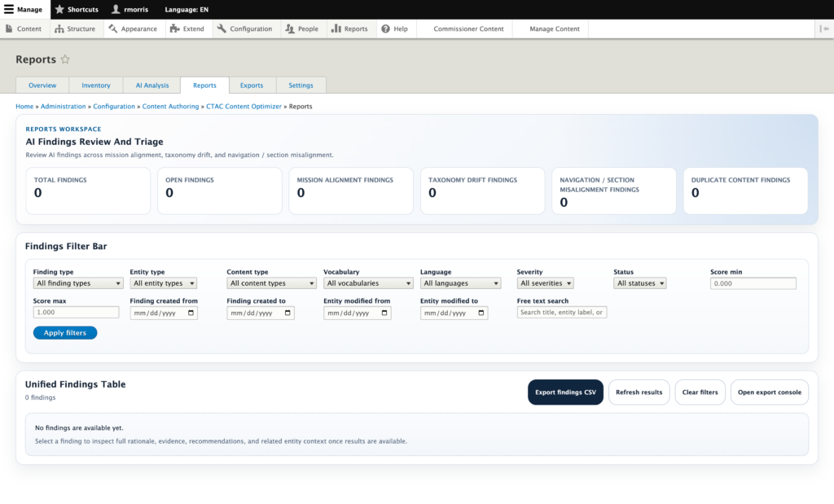834x504 pixels.
Task: Expand the Status dropdown
Action: coord(640,283)
